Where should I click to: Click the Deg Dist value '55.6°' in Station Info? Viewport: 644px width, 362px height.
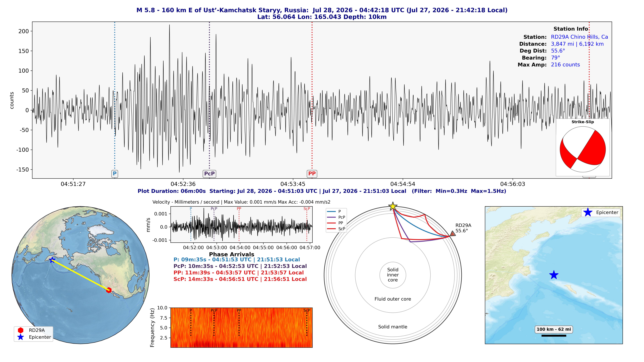(x=558, y=51)
